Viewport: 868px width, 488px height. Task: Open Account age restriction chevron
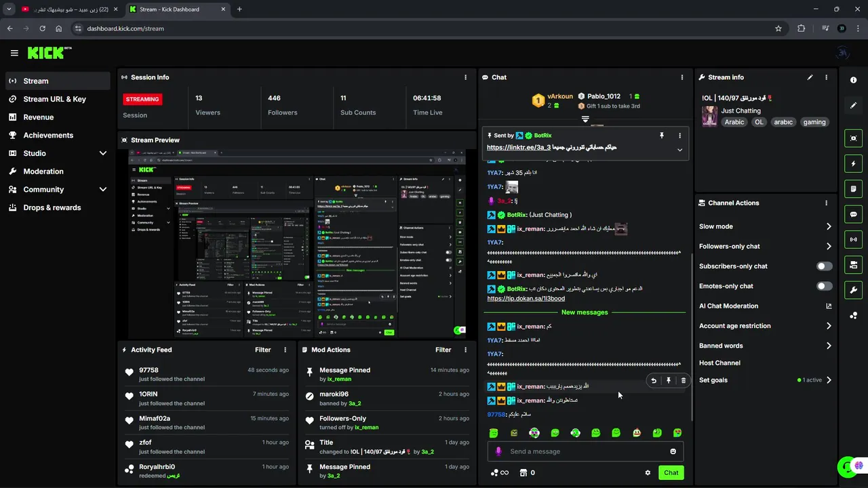click(x=829, y=326)
